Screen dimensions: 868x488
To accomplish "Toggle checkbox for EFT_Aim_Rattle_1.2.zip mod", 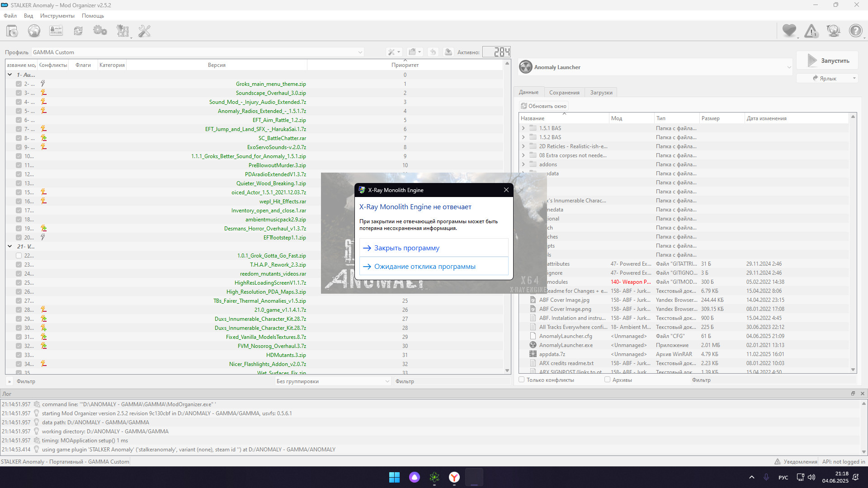I will [x=19, y=120].
